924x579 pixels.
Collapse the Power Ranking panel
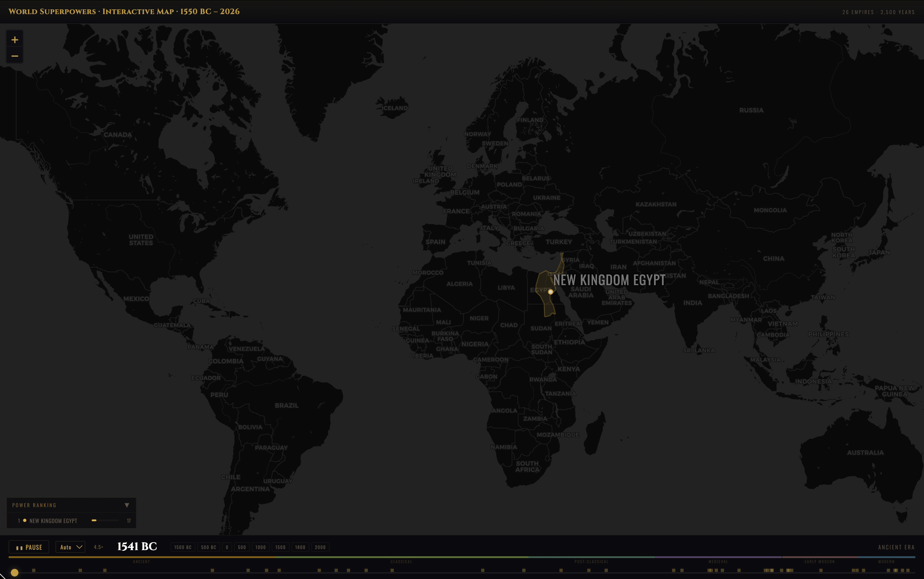click(127, 505)
